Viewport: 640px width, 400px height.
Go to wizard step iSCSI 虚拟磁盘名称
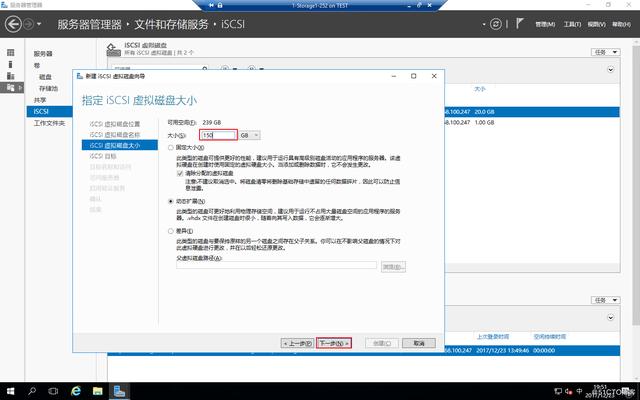(115, 134)
